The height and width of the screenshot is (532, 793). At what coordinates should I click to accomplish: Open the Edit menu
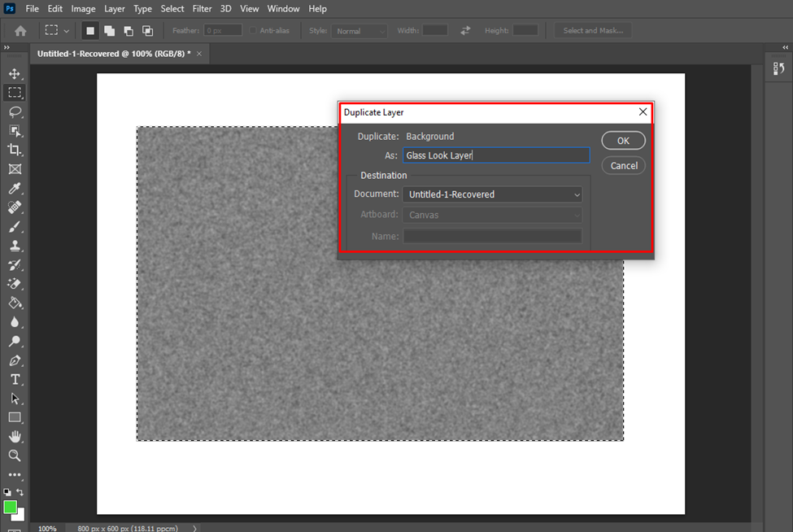click(54, 9)
